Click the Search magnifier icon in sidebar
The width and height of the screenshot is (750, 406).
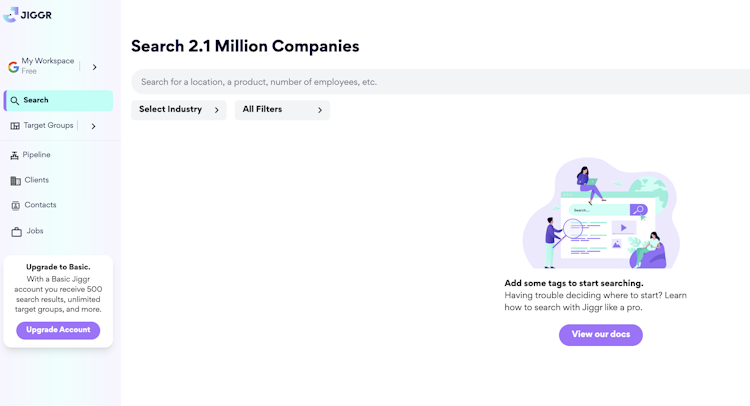click(15, 101)
